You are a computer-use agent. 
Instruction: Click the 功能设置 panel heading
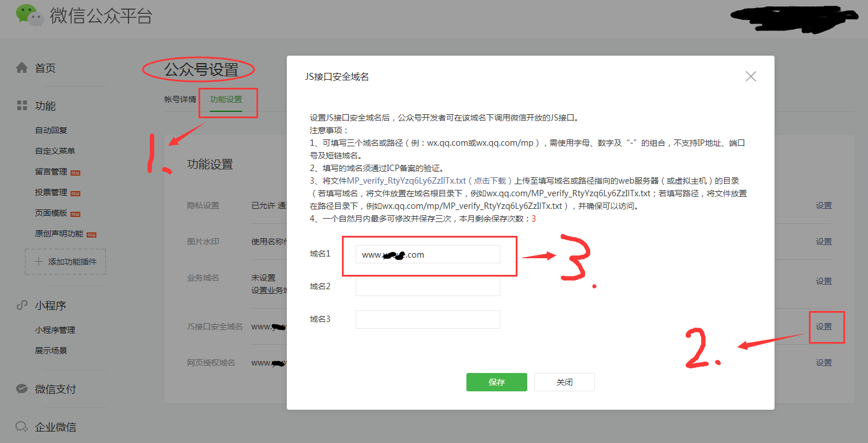coord(210,165)
